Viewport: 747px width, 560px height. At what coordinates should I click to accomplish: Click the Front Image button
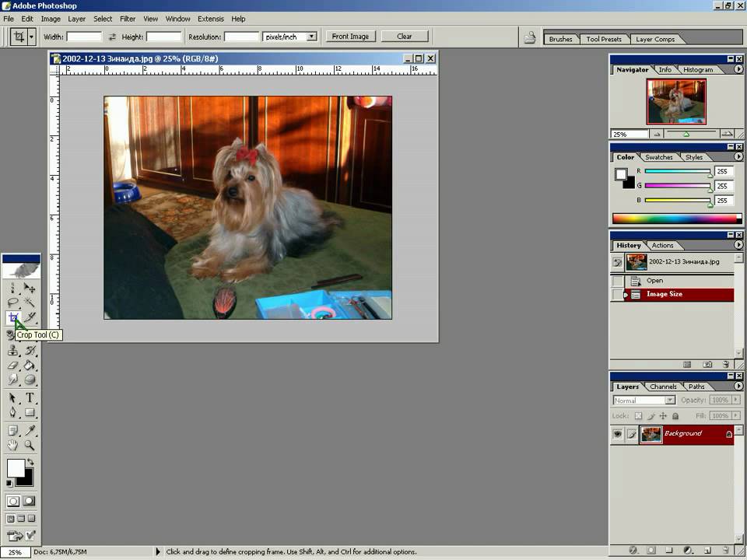pyautogui.click(x=350, y=37)
